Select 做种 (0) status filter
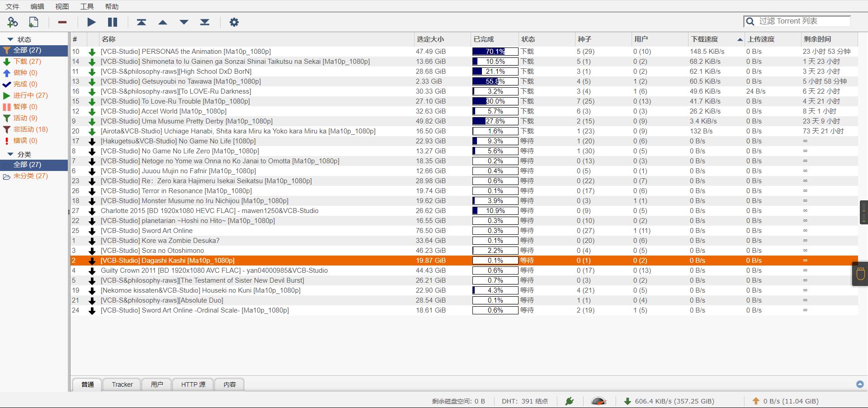The image size is (868, 408). 34,73
